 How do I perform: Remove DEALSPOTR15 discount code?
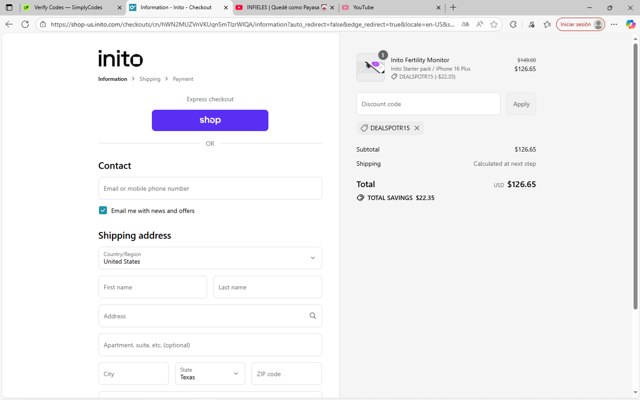[x=417, y=128]
